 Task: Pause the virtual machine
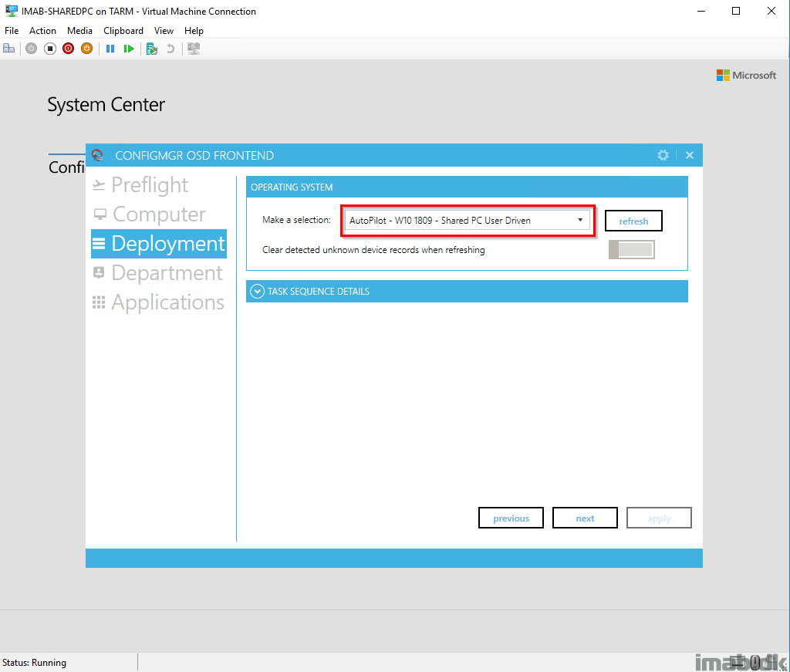click(x=110, y=49)
